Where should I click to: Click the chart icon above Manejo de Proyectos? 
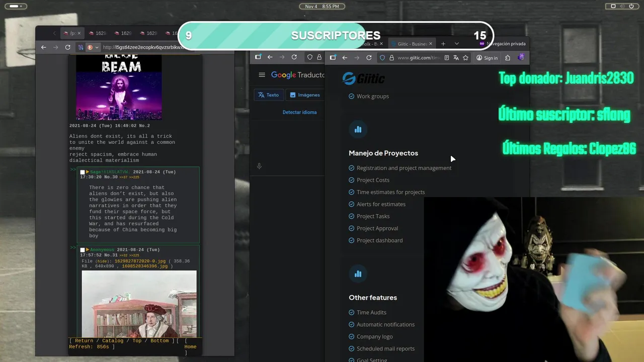click(358, 130)
